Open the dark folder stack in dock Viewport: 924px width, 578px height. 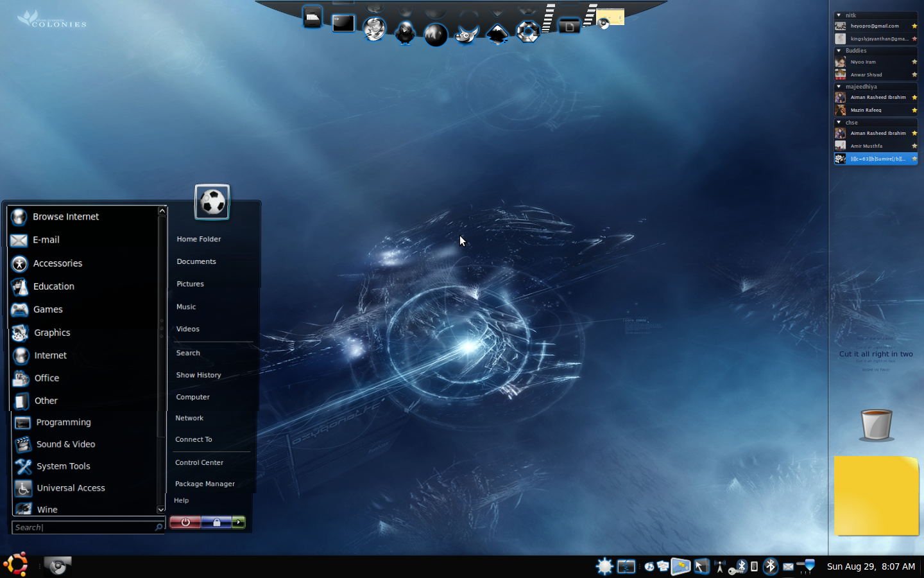(x=569, y=26)
